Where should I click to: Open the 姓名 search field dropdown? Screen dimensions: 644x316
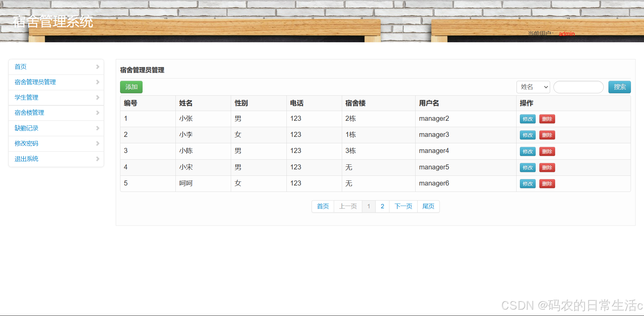tap(533, 87)
